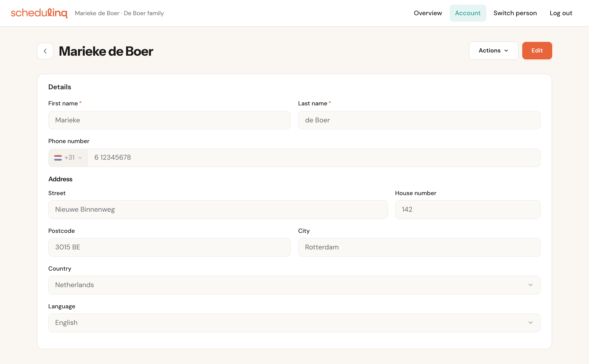This screenshot has width=589, height=364.
Task: Click the City field Rotterdam
Action: [x=419, y=247]
